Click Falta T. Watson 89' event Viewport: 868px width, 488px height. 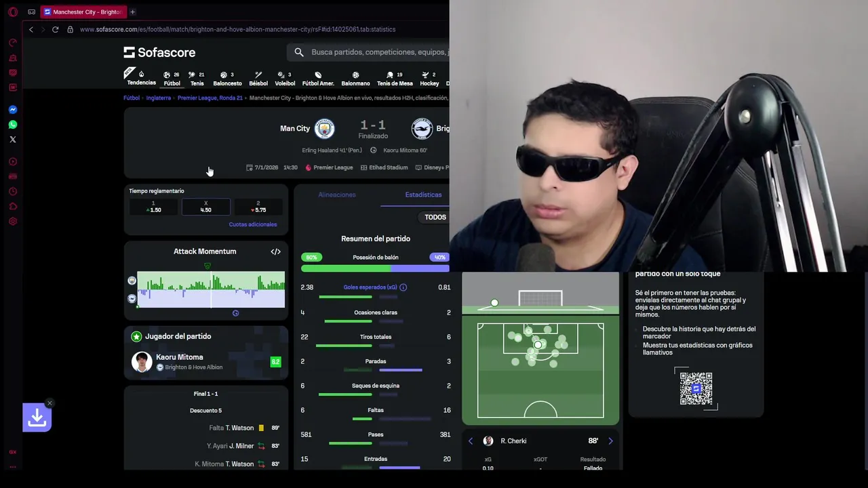click(x=244, y=428)
